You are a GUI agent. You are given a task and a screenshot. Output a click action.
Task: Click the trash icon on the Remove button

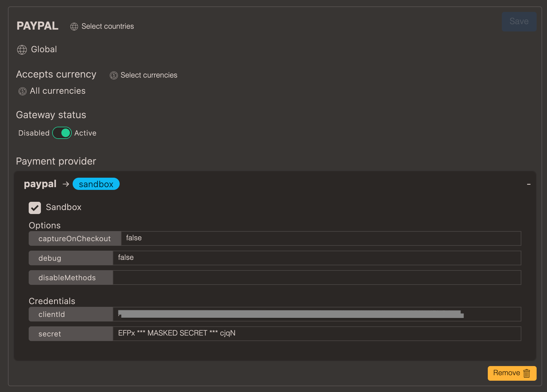pos(527,373)
